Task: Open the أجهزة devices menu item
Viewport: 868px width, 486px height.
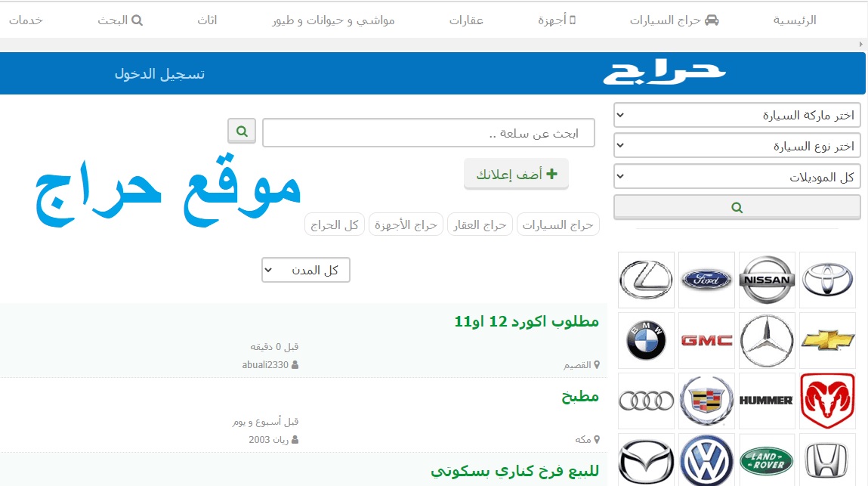Action: (557, 20)
